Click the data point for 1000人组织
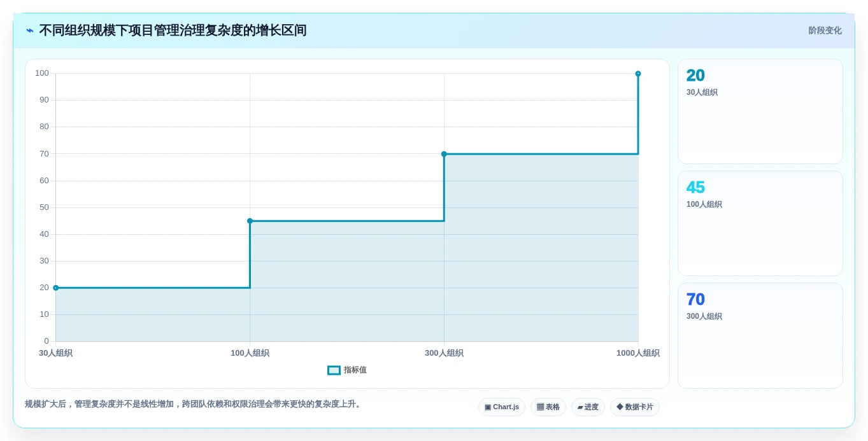Screen dimensions: 868x441 [x=638, y=74]
